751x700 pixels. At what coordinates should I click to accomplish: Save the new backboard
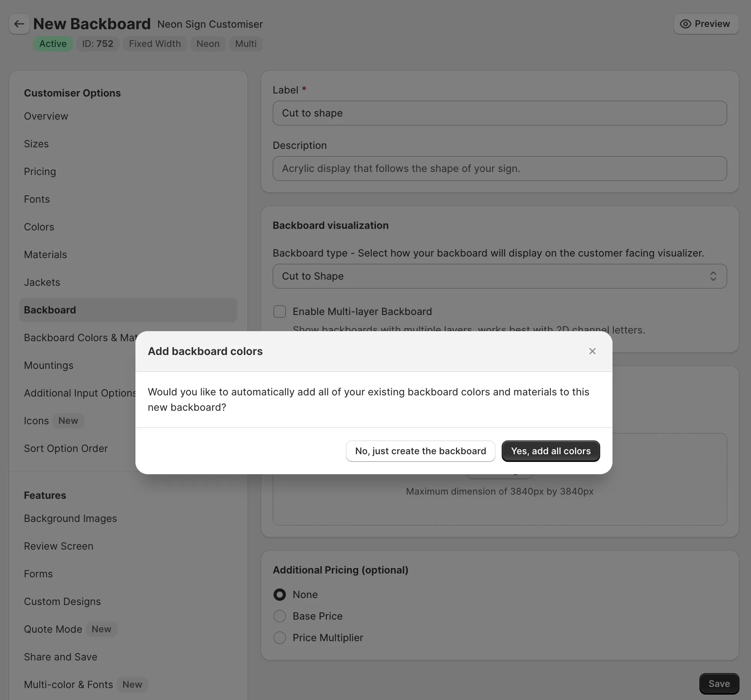(719, 683)
